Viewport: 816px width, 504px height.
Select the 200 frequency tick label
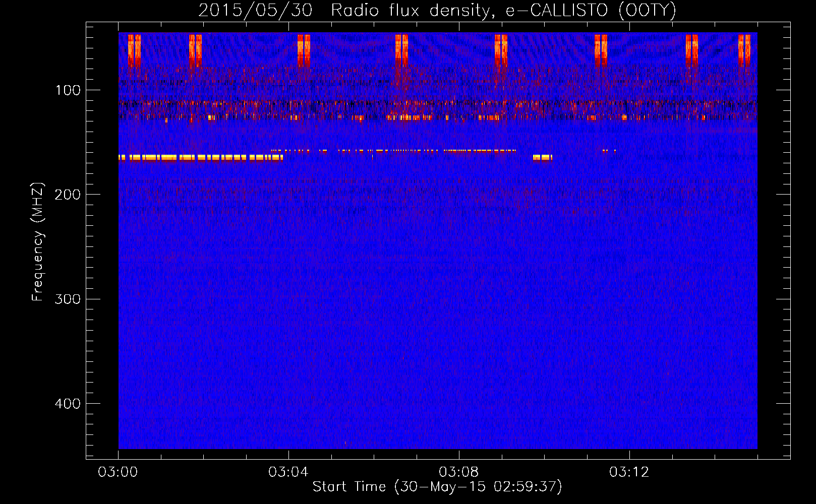(x=68, y=195)
